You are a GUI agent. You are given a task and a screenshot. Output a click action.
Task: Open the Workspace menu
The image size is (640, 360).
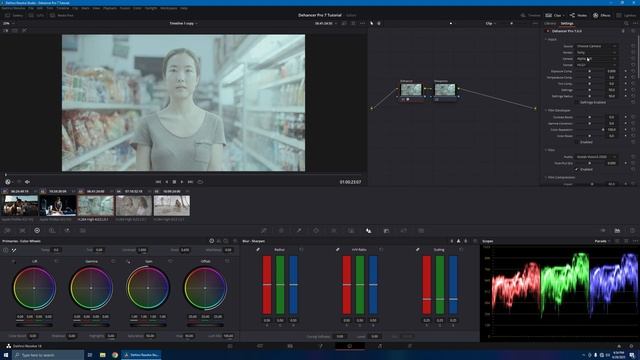[169, 8]
